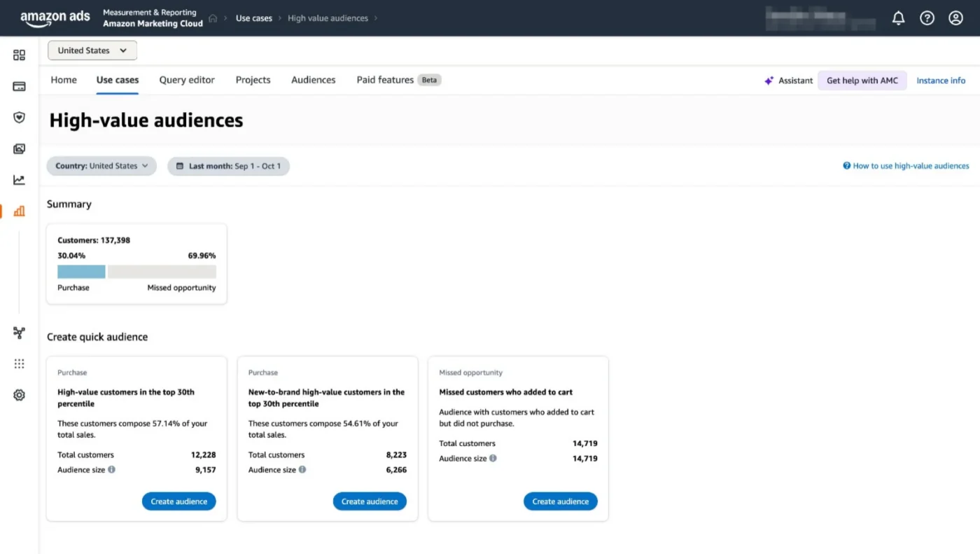Open the Country: United States filter
Screen dimensions: 980x554
tap(101, 166)
